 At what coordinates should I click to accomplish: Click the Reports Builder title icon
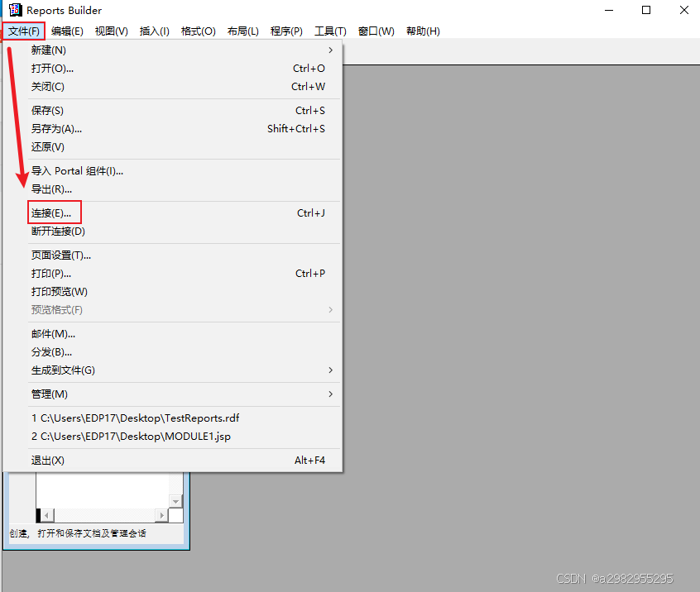pyautogui.click(x=15, y=10)
